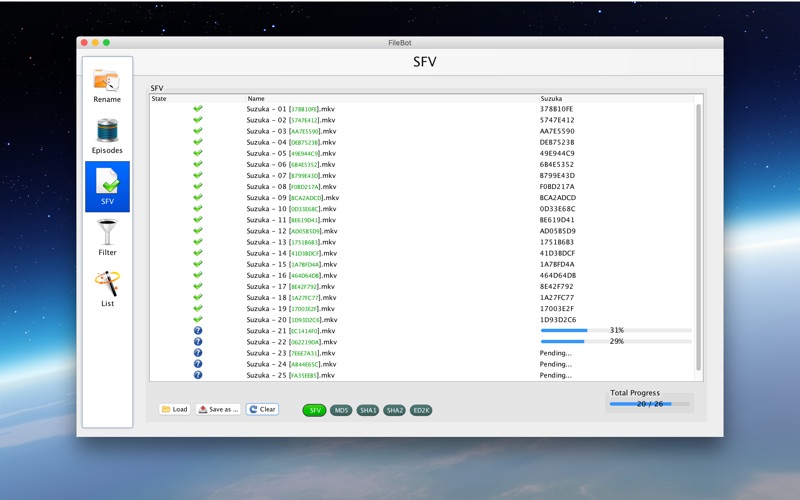The image size is (800, 500).
Task: Select row Suzuka - 12 file name
Action: (x=292, y=231)
